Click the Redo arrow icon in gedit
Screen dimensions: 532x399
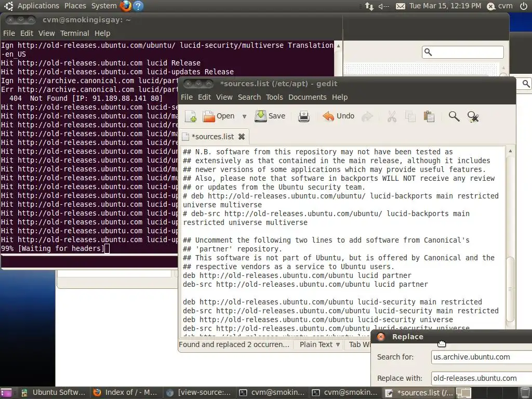[367, 117]
